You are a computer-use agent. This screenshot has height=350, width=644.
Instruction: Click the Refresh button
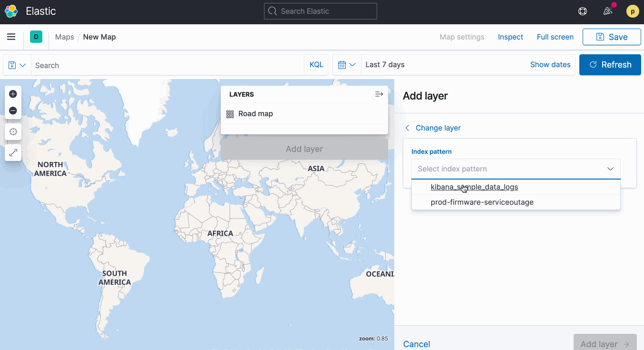click(610, 65)
